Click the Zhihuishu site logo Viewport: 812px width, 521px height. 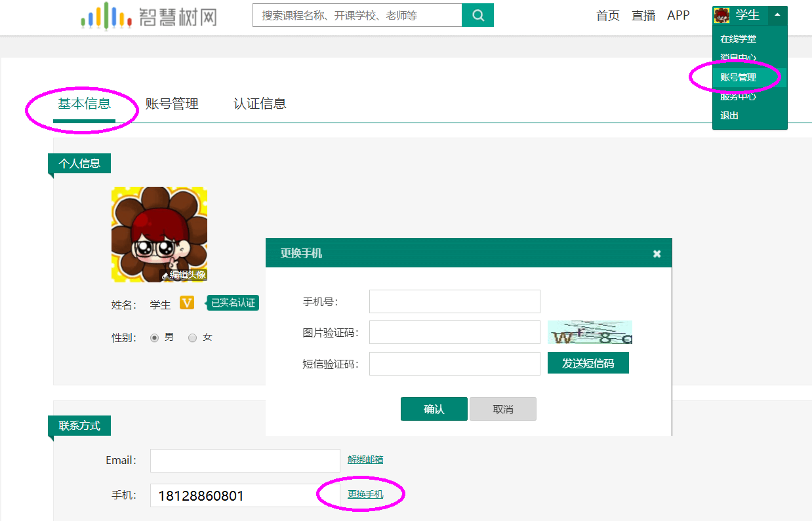[149, 16]
